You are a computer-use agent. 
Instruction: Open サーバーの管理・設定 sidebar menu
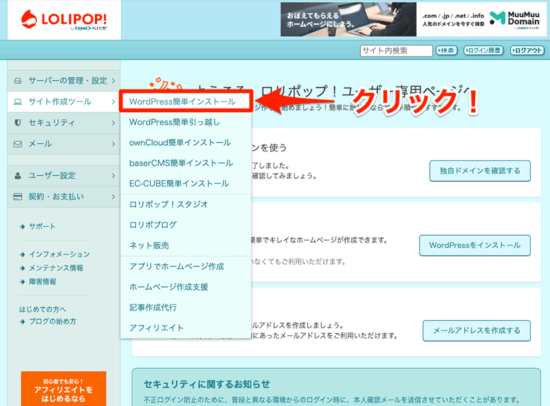click(63, 81)
